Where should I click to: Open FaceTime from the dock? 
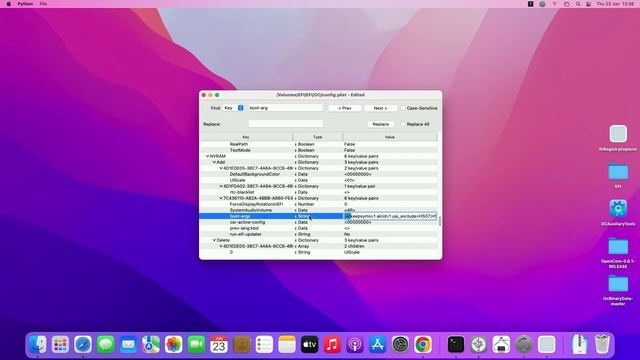196,344
